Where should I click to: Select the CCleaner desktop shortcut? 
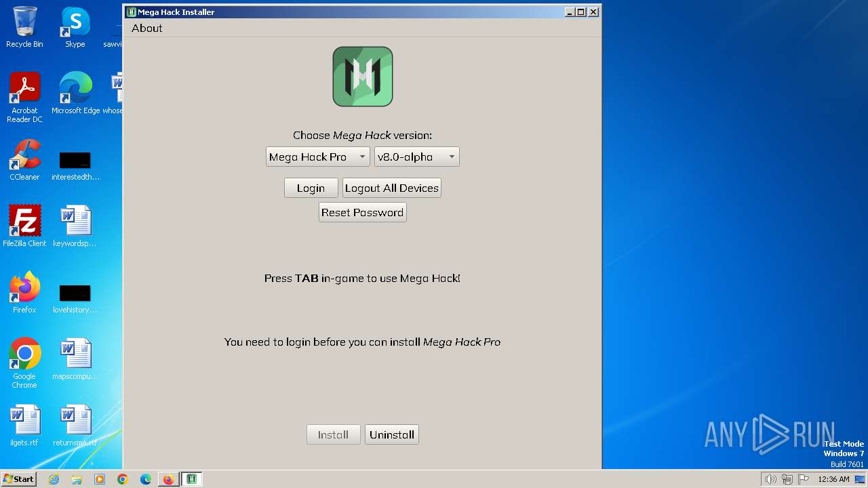[x=24, y=160]
